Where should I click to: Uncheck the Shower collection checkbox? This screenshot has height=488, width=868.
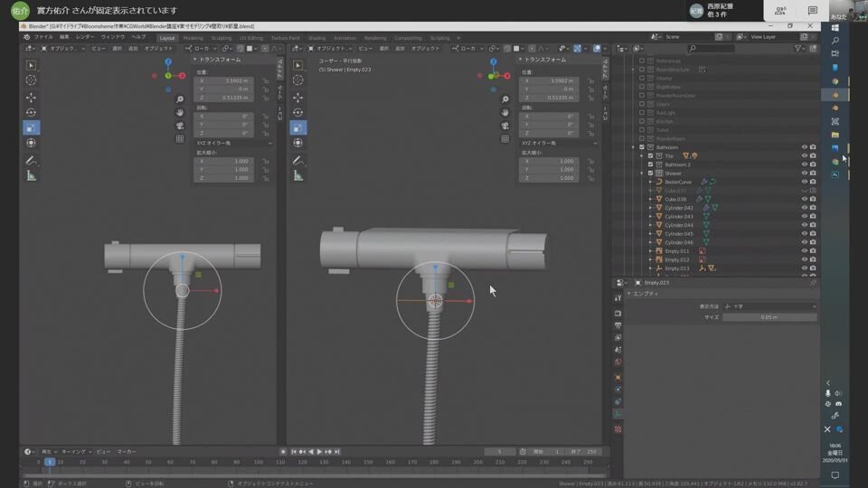click(x=650, y=174)
